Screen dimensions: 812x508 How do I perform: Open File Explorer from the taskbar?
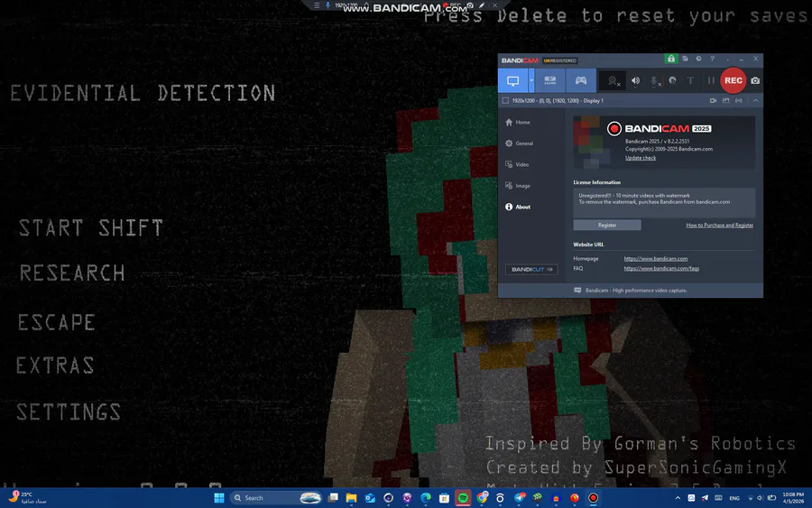pyautogui.click(x=351, y=498)
